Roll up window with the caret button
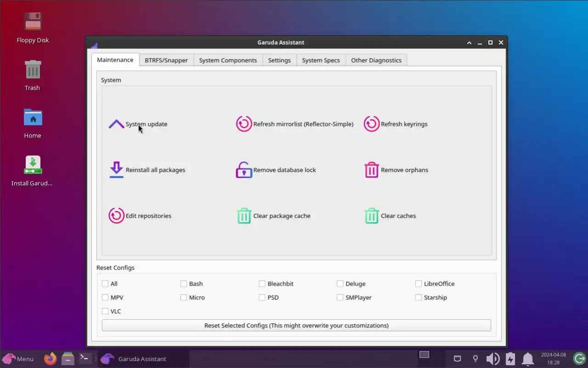Image resolution: width=588 pixels, height=368 pixels. pos(469,42)
